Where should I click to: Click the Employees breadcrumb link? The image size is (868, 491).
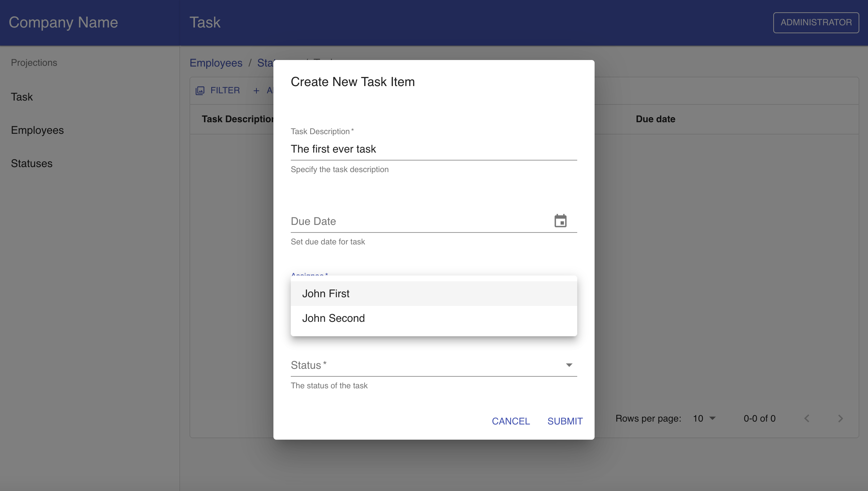pos(216,63)
